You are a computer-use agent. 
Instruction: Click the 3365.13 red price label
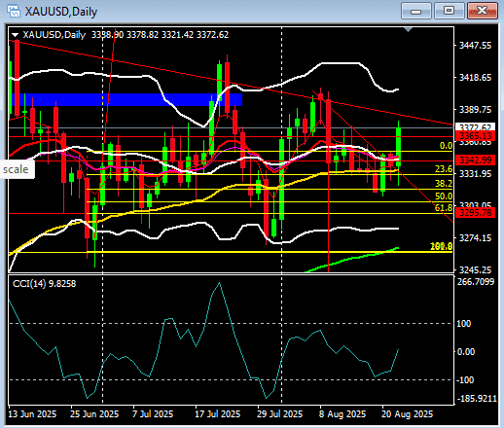475,135
